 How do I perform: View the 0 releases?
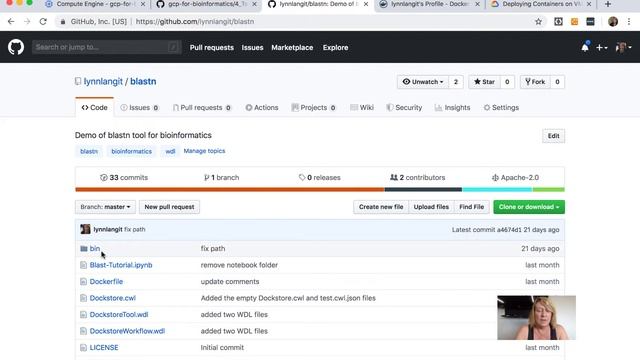320,178
